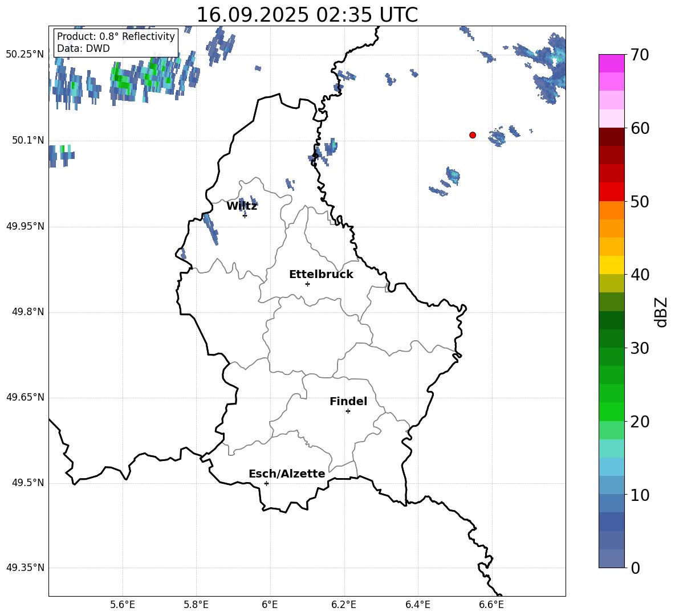675x616 pixels.
Task: Click the title '16.09.2025 02:35 UTC'
Action: coord(307,15)
